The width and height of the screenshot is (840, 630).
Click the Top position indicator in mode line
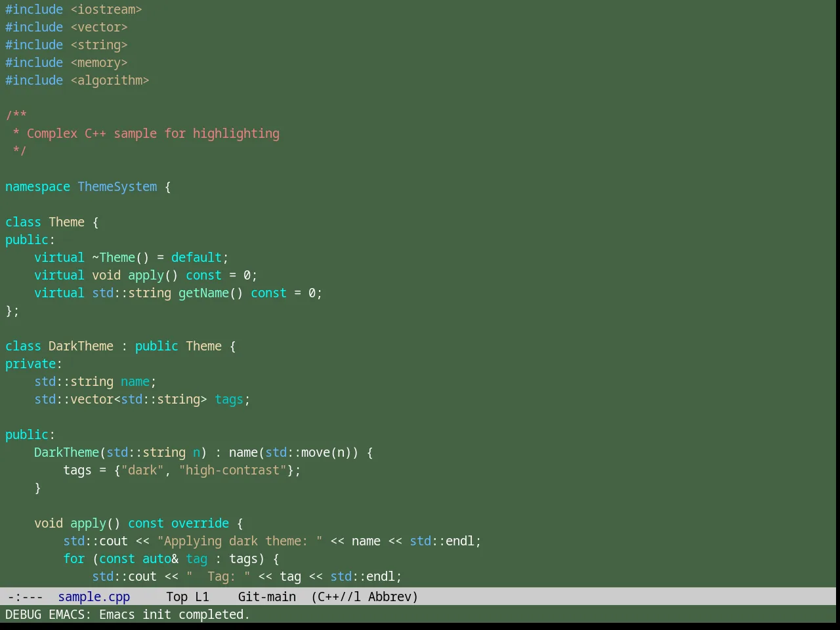tap(177, 597)
